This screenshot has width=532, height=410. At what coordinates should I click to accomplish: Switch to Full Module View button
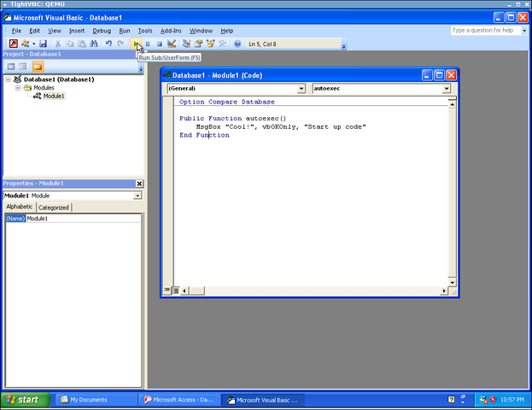coord(176,290)
